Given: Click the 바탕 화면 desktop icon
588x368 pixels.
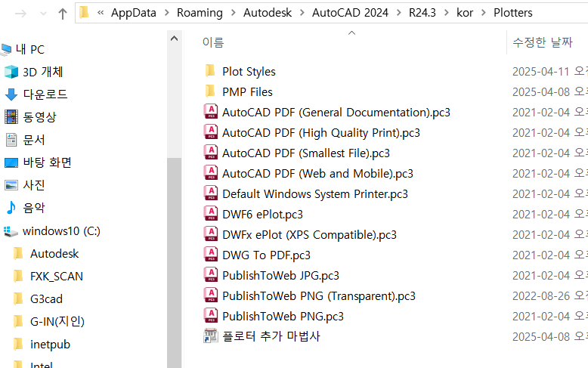Looking at the screenshot, I should pos(11,162).
